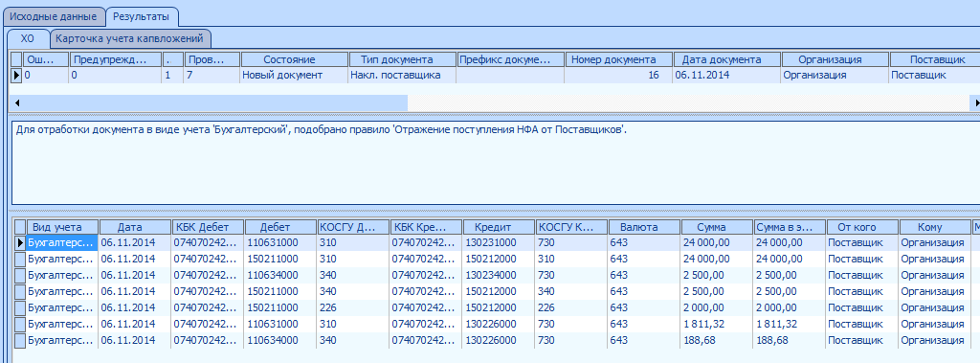Select the Сумма cell 188,68
Screen dimensions: 980x363
(717, 340)
